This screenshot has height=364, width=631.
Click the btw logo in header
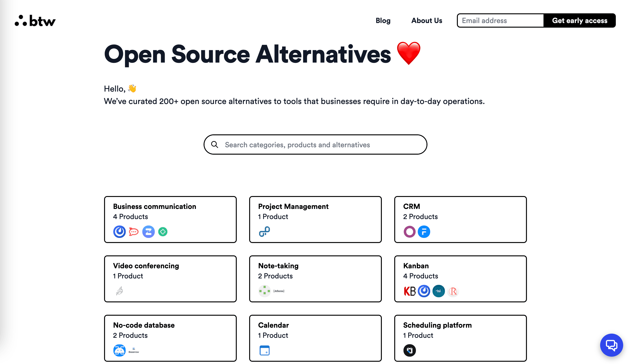click(x=35, y=20)
